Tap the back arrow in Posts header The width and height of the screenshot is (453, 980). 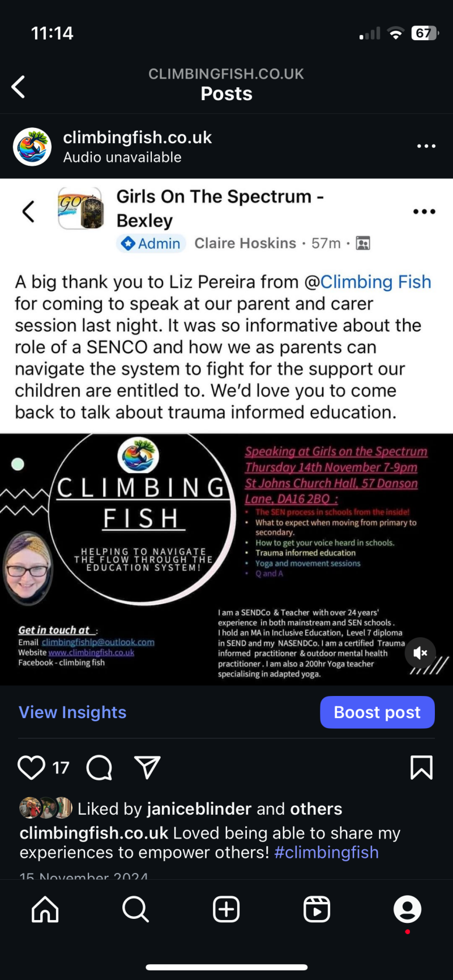coord(19,87)
